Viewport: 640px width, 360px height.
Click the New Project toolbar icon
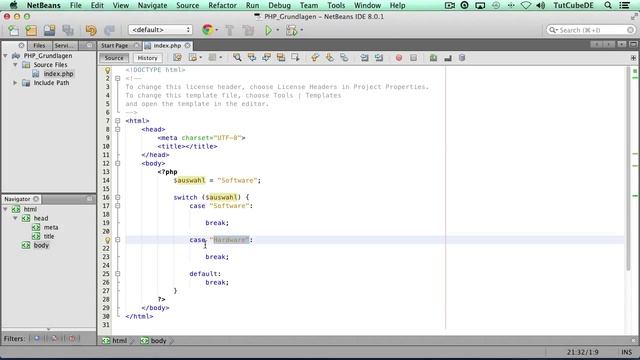[31, 30]
